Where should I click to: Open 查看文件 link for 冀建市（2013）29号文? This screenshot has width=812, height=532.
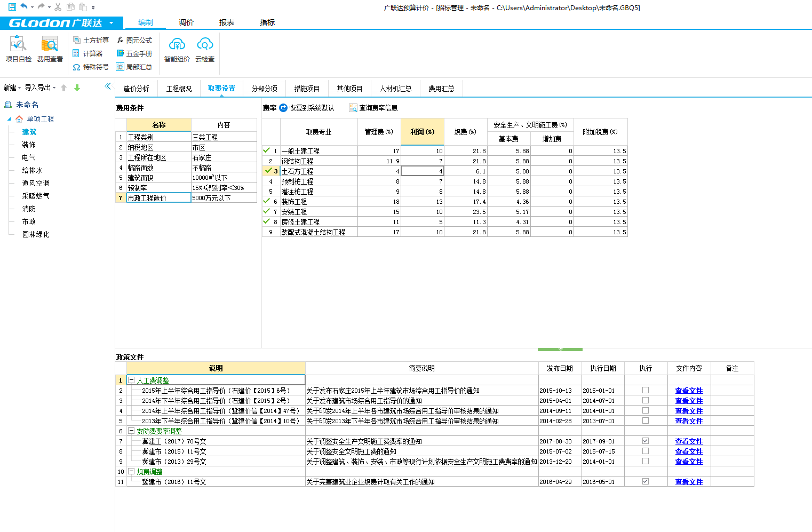coord(689,462)
